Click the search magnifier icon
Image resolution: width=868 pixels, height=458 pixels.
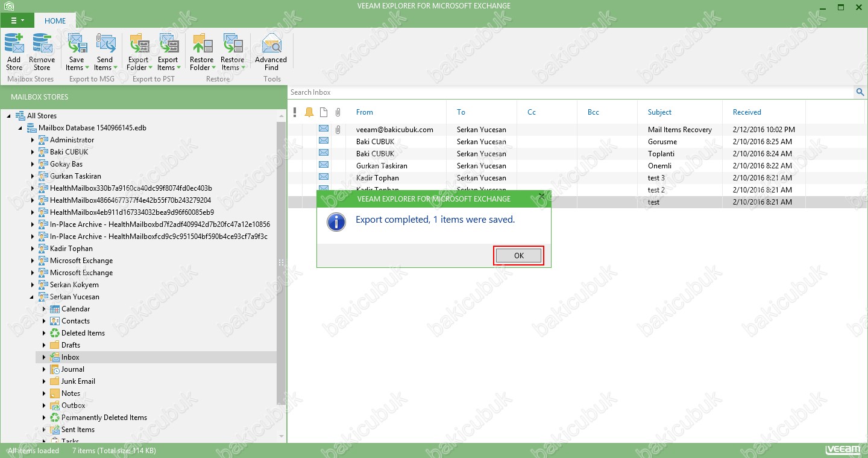click(x=860, y=92)
